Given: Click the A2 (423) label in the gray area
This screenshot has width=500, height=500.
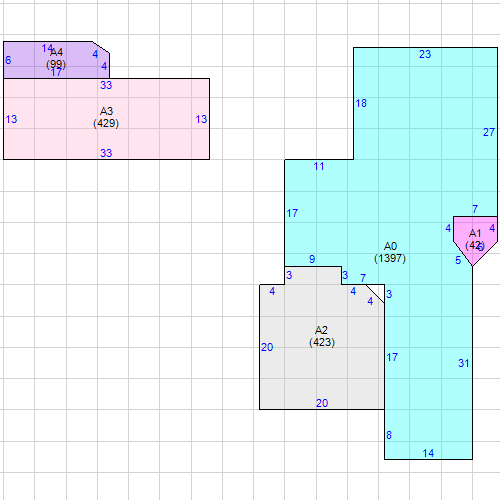Looking at the screenshot, I should 322,336.
